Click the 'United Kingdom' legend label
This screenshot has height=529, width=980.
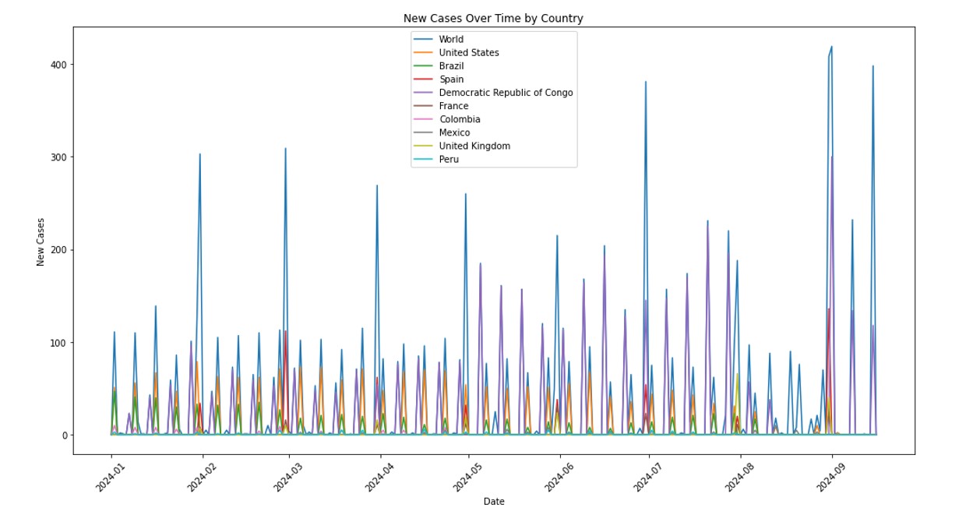pos(474,146)
